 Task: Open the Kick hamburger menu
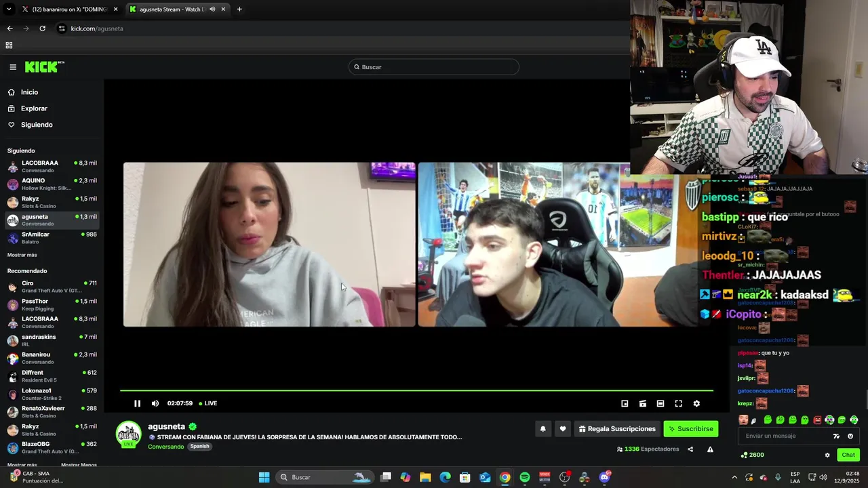(x=13, y=67)
